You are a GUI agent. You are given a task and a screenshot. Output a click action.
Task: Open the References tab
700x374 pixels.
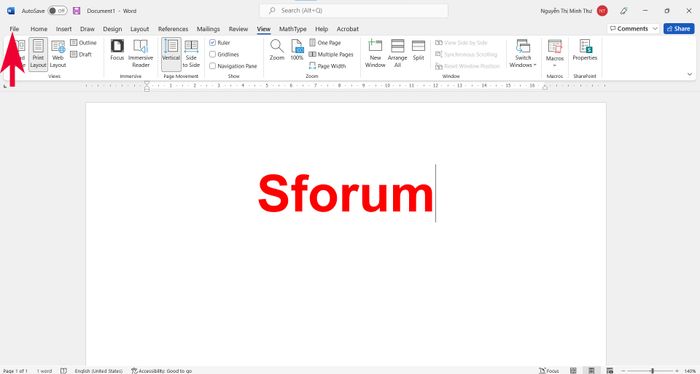pos(173,29)
